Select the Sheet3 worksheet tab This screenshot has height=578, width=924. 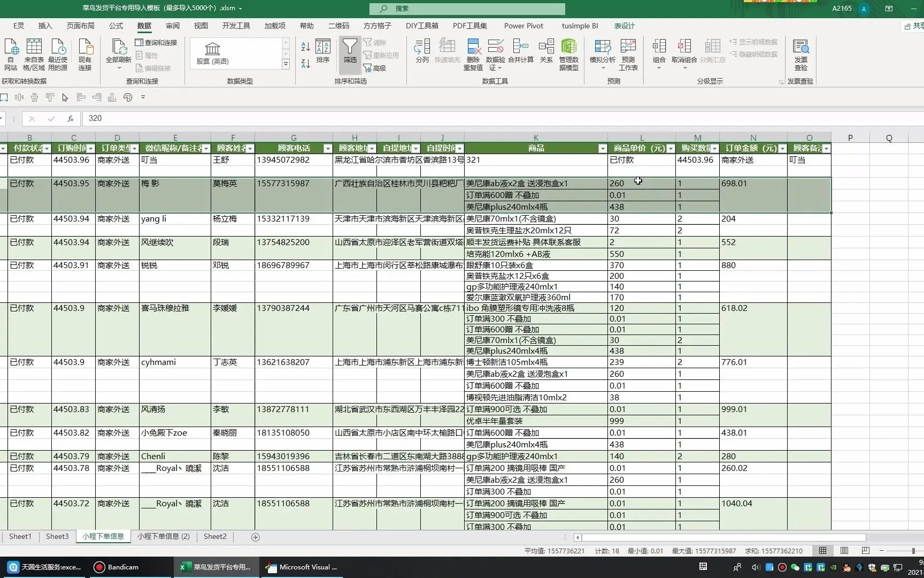[57, 536]
